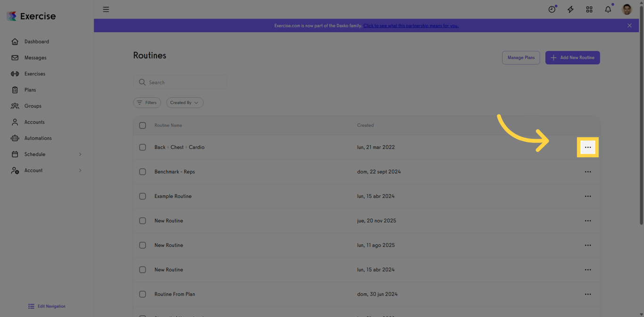
Task: Expand the Schedule sidebar item
Action: pyautogui.click(x=35, y=154)
